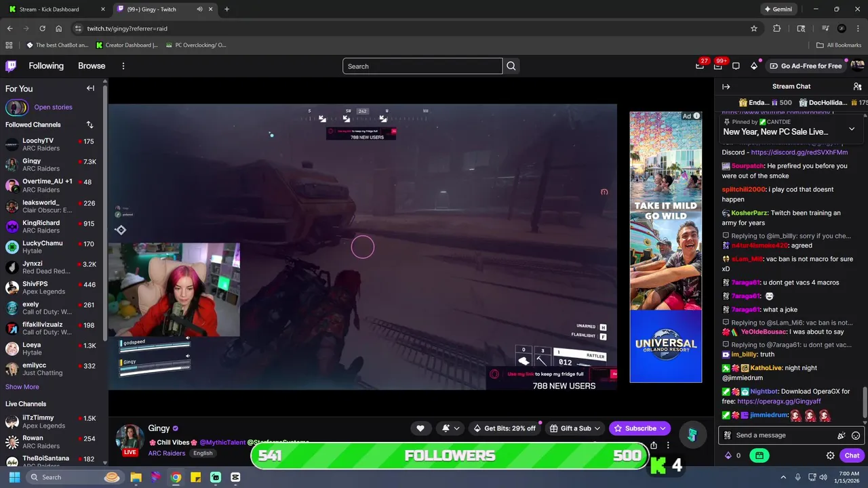Open the Twitch home logo

pos(11,66)
